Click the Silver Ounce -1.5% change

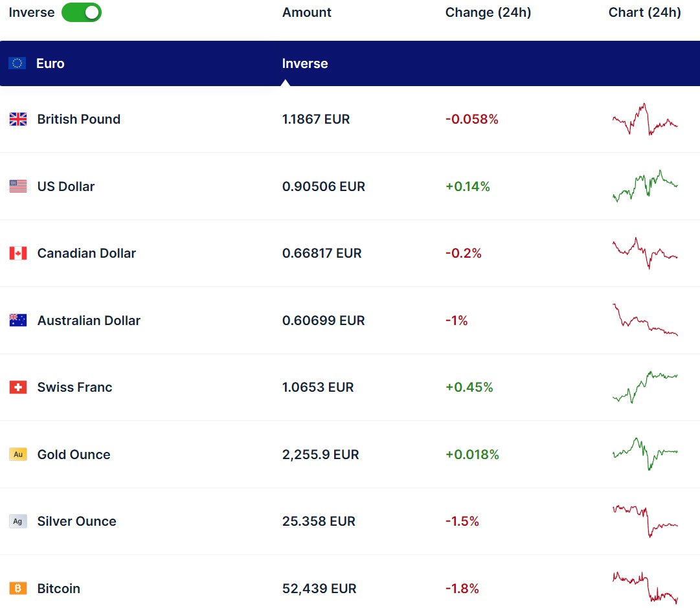(462, 521)
